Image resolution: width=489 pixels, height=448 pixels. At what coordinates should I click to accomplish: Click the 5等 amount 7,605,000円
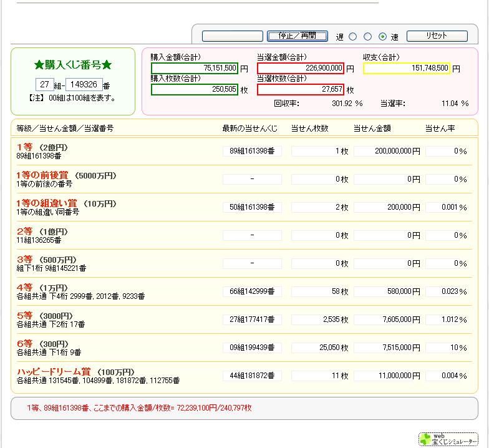point(387,319)
